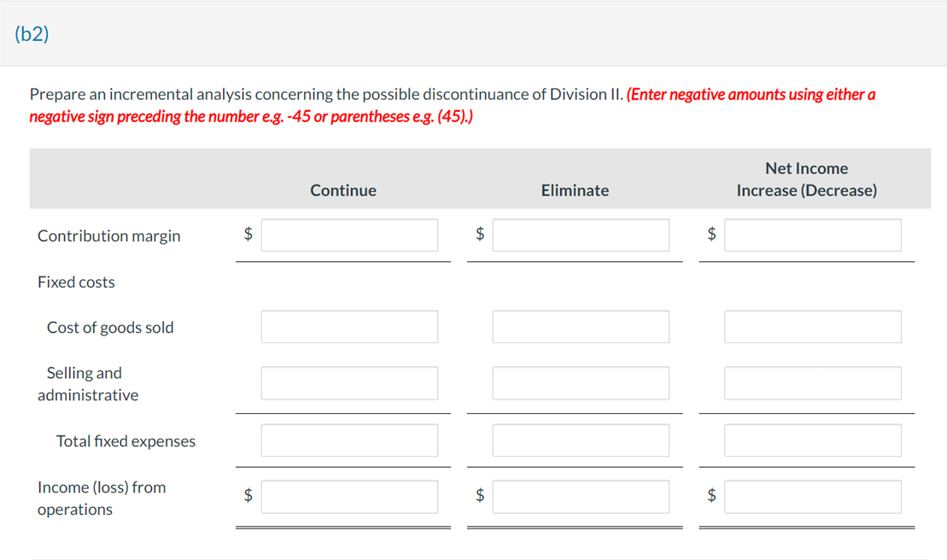
Task: Click the Total fixed expenses Eliminate field
Action: (x=581, y=440)
